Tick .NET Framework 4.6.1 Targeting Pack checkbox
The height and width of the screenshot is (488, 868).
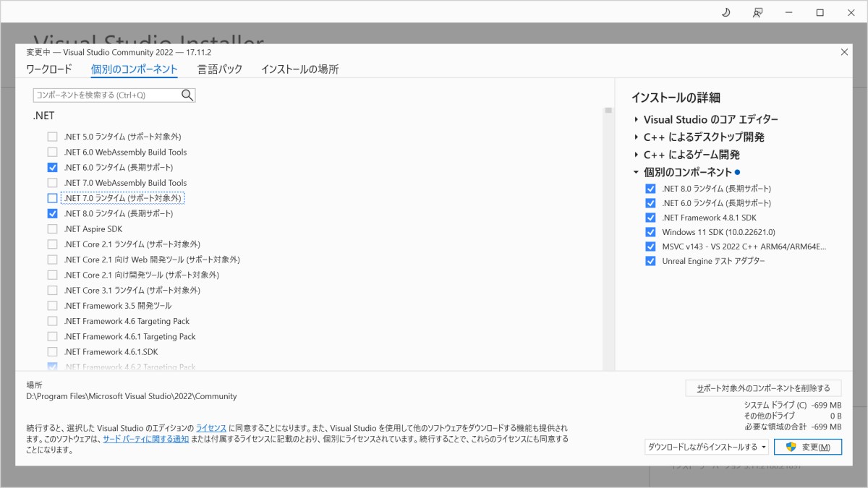coord(52,336)
